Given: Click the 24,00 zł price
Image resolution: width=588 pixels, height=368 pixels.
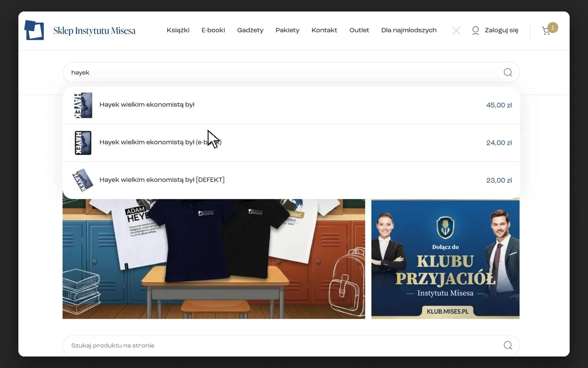Looking at the screenshot, I should coord(499,143).
